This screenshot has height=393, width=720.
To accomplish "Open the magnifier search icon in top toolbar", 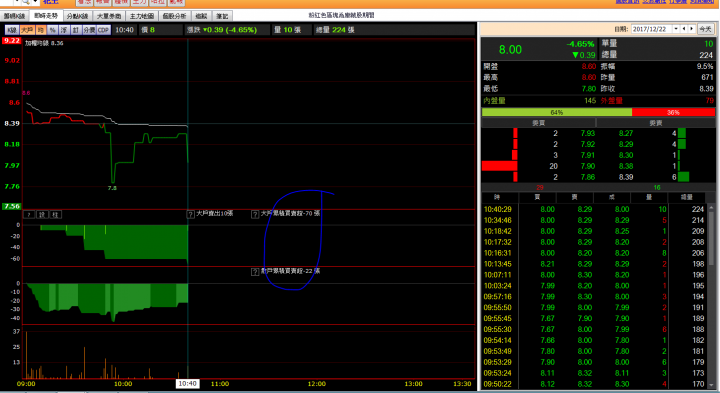I will coord(26,2).
